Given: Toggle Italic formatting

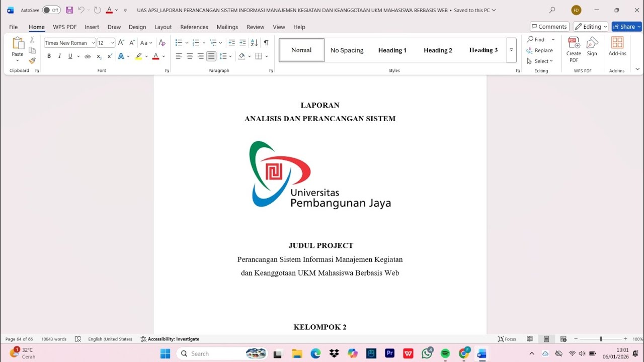Looking at the screenshot, I should (59, 56).
